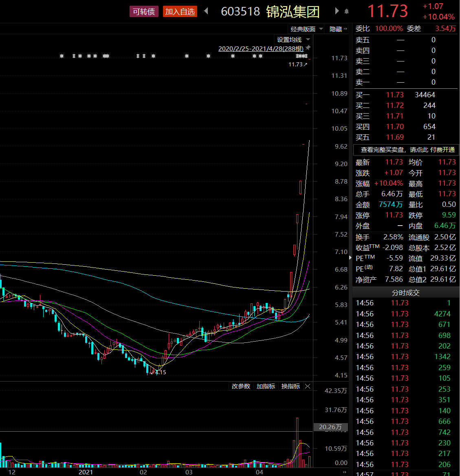Click tick trade row with volume 1342
Image resolution: width=460 pixels, height=476 pixels.
pyautogui.click(x=406, y=356)
